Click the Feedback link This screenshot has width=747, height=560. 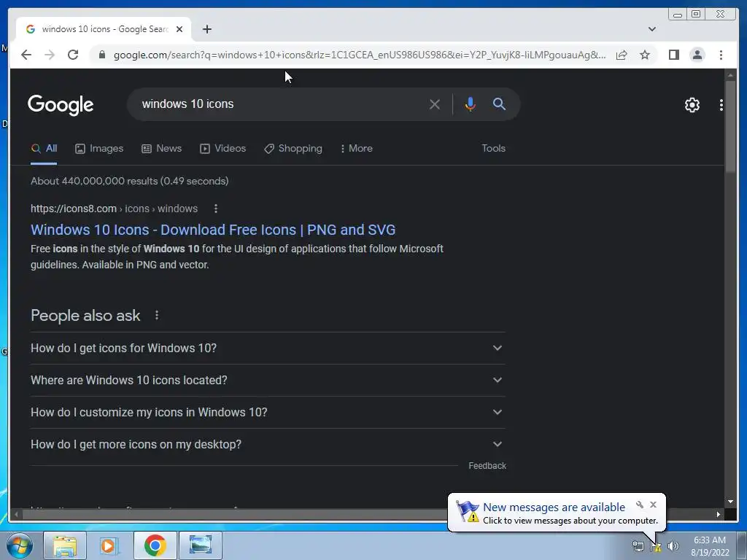point(487,466)
